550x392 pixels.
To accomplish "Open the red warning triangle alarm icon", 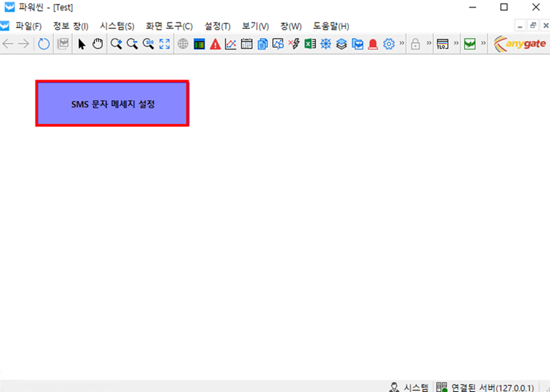I will tap(215, 44).
